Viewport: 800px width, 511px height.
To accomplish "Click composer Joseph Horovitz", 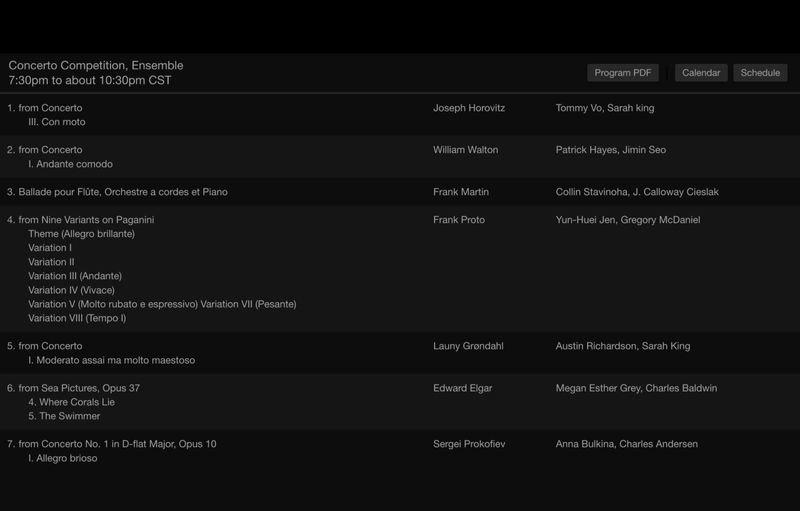I will (x=469, y=108).
